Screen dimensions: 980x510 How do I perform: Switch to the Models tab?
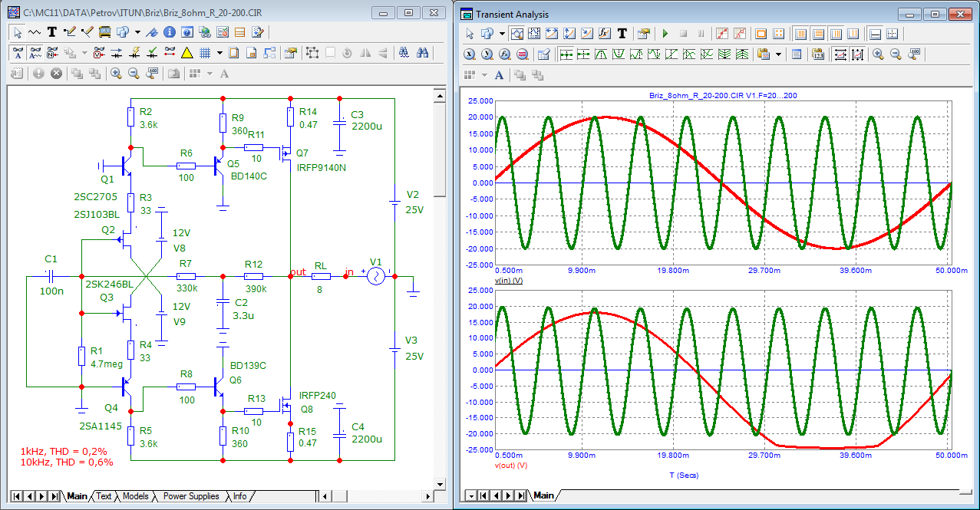point(135,496)
